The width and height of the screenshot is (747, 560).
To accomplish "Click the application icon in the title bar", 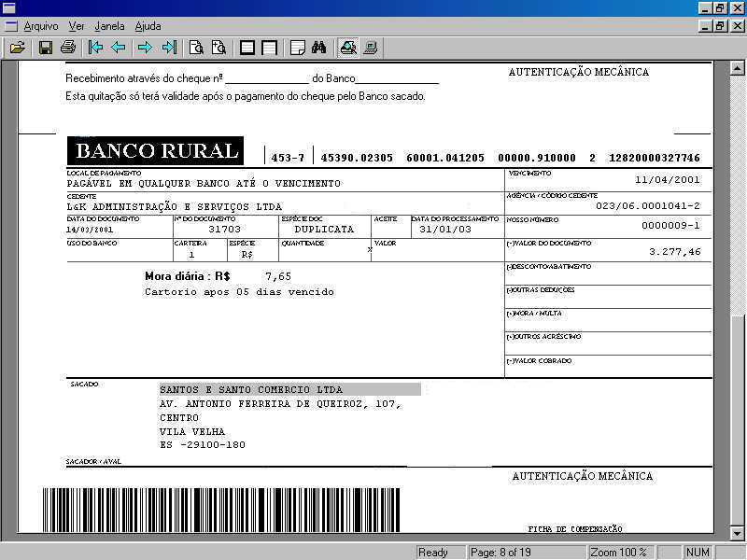I will pos(9,7).
